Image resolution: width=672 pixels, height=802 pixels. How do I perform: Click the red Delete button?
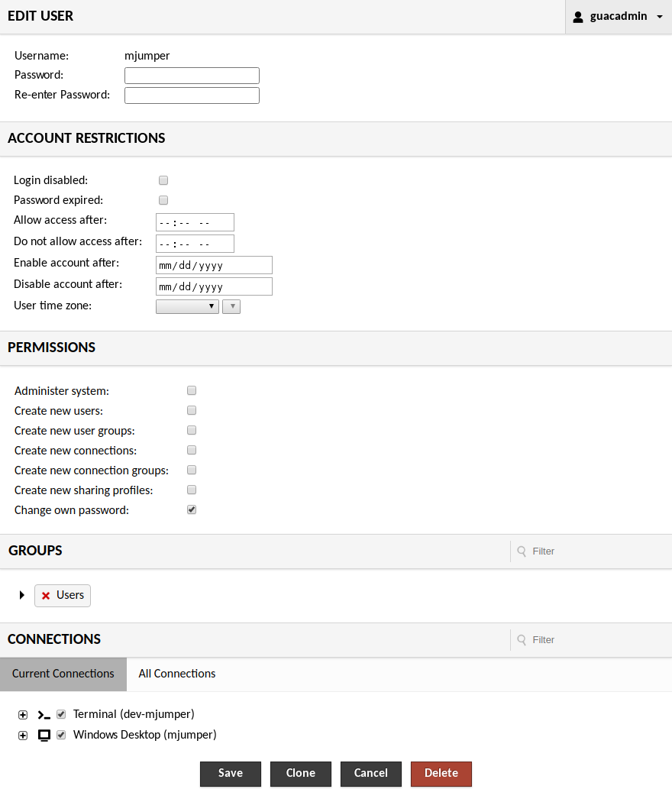[x=441, y=773]
